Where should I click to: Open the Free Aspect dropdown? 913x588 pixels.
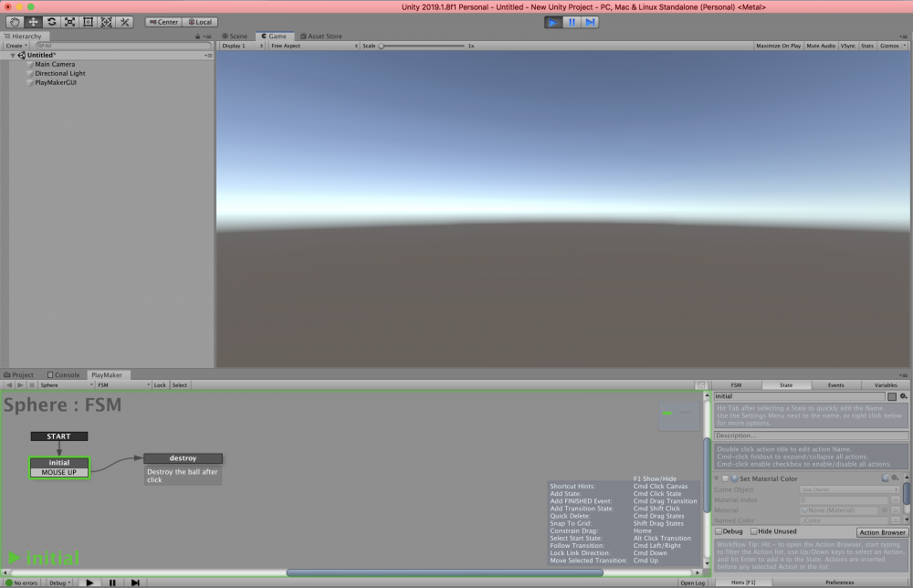pos(313,46)
